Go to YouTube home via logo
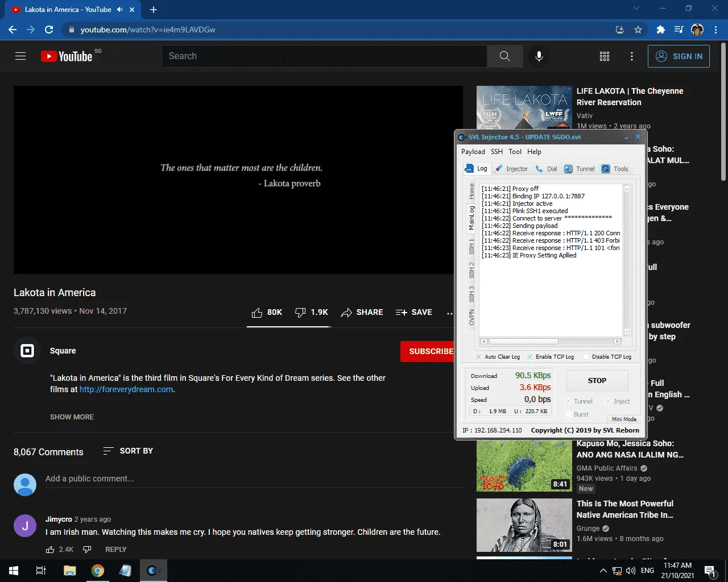The width and height of the screenshot is (728, 582). coord(67,56)
